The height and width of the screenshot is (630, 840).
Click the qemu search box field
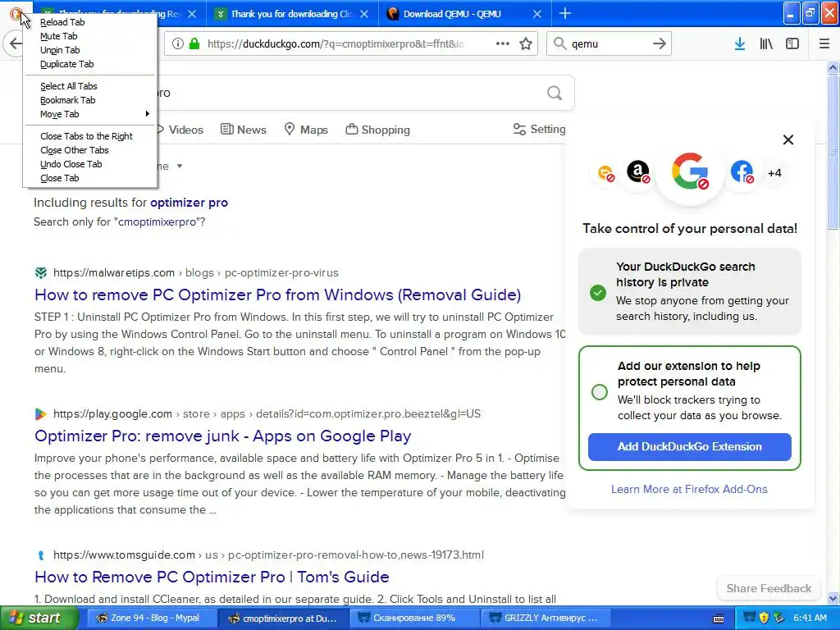point(608,43)
